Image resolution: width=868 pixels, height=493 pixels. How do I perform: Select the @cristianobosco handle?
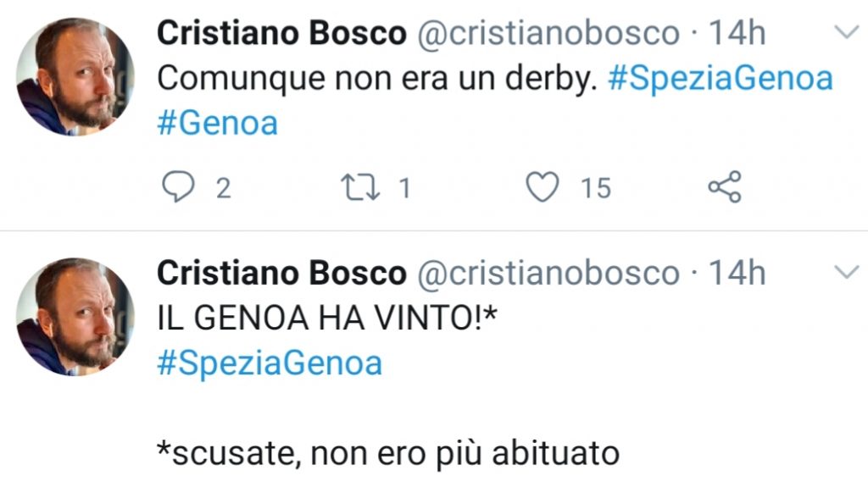(551, 32)
